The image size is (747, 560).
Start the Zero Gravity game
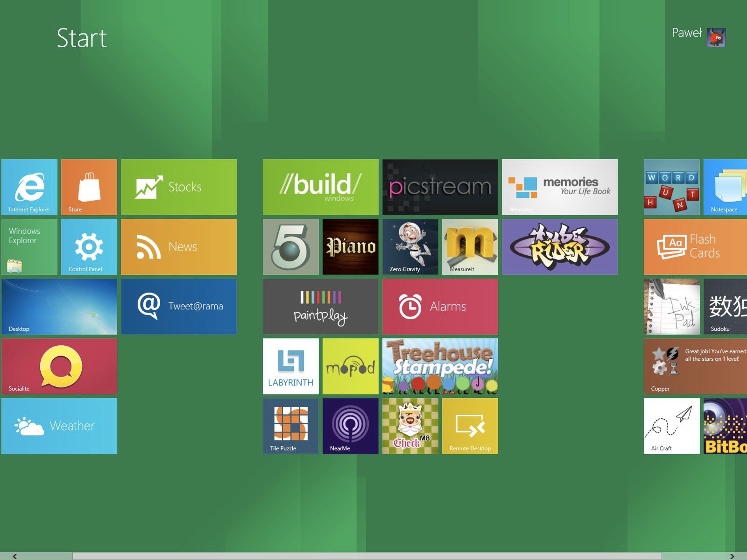410,247
